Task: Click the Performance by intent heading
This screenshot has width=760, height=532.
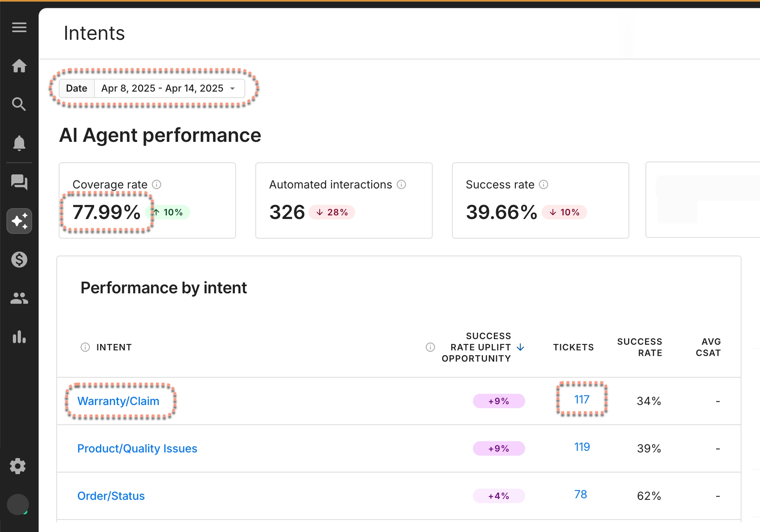Action: coord(164,288)
